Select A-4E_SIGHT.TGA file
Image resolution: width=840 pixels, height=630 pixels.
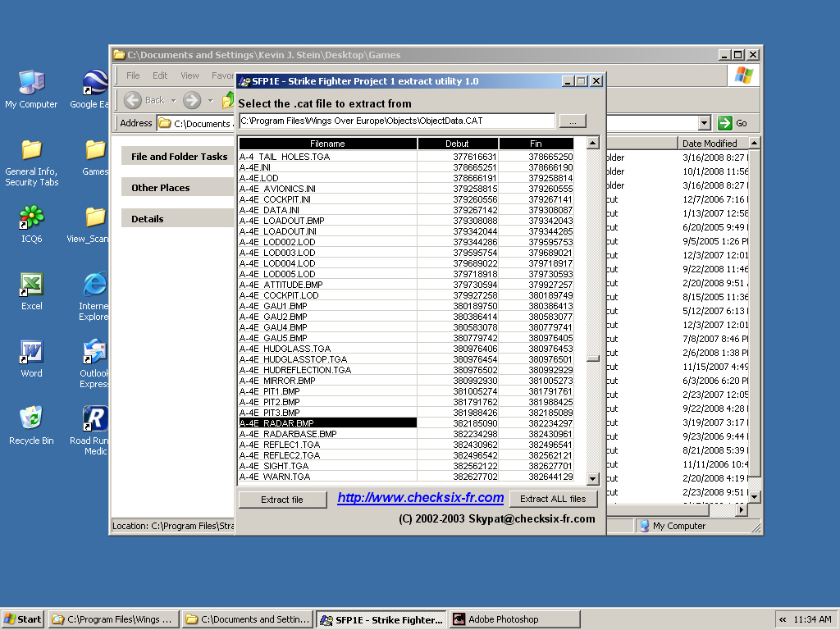coord(406,466)
